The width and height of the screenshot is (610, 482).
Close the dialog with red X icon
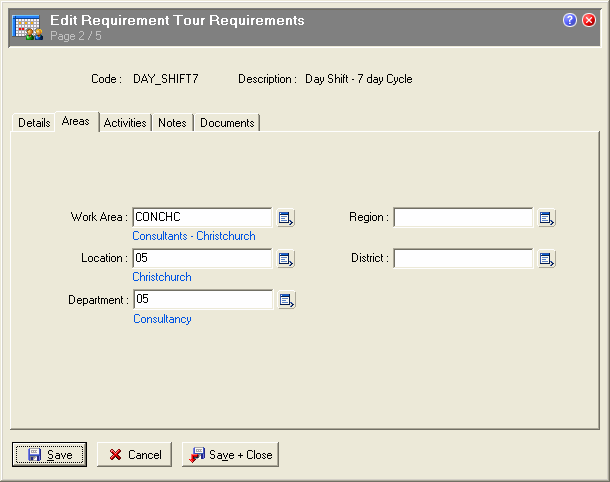[589, 20]
